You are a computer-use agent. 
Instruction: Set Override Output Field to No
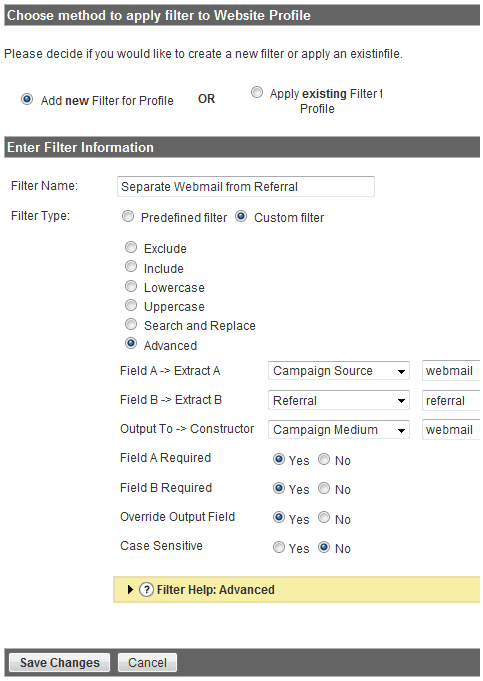[x=324, y=517]
